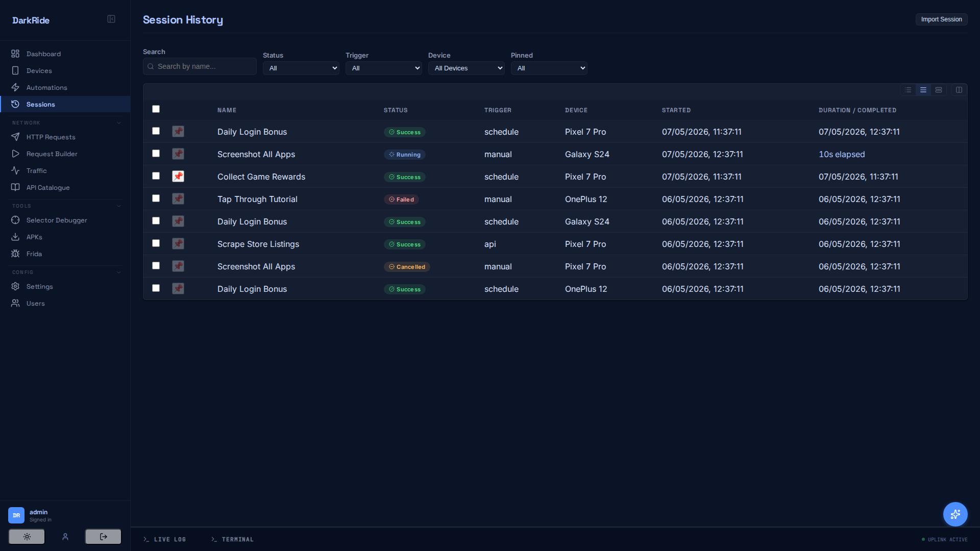The width and height of the screenshot is (980, 551).
Task: Check the cancelled Screenshot All Apps row
Action: tap(156, 266)
